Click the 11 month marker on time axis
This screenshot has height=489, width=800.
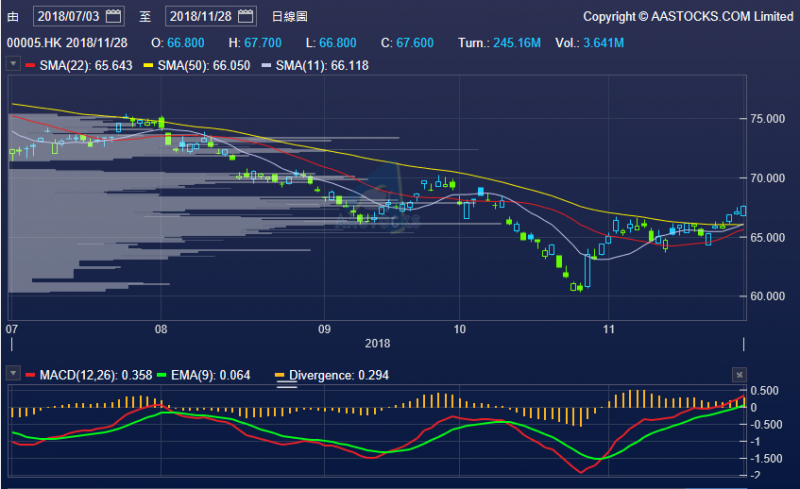pos(609,327)
